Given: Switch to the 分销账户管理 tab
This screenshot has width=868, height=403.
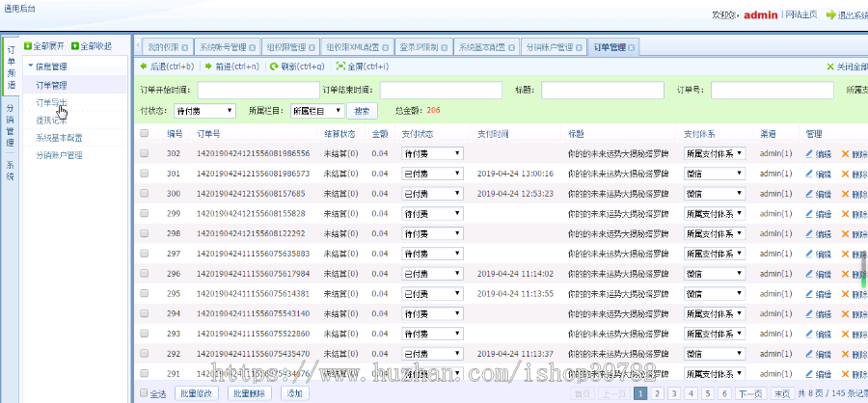Looking at the screenshot, I should coord(554,46).
